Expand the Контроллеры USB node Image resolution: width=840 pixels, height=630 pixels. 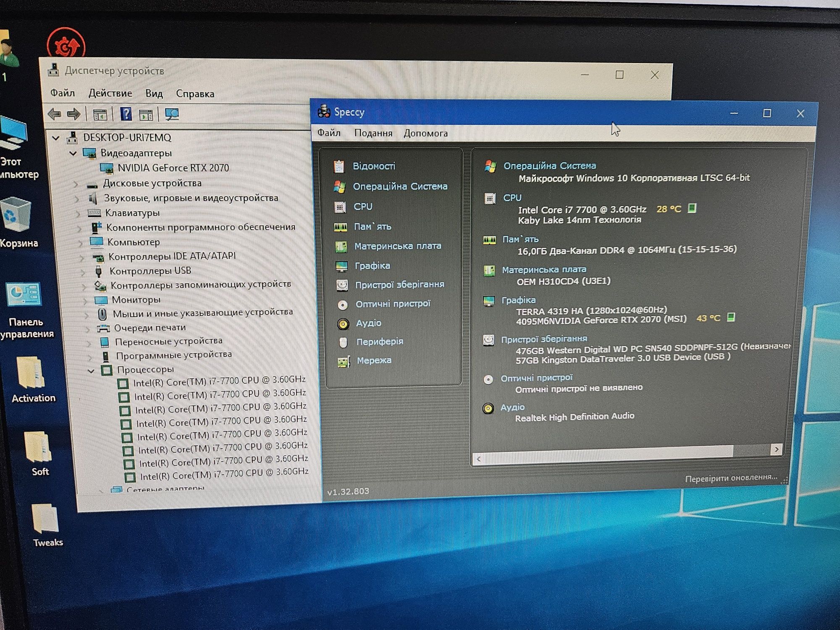[x=84, y=272]
